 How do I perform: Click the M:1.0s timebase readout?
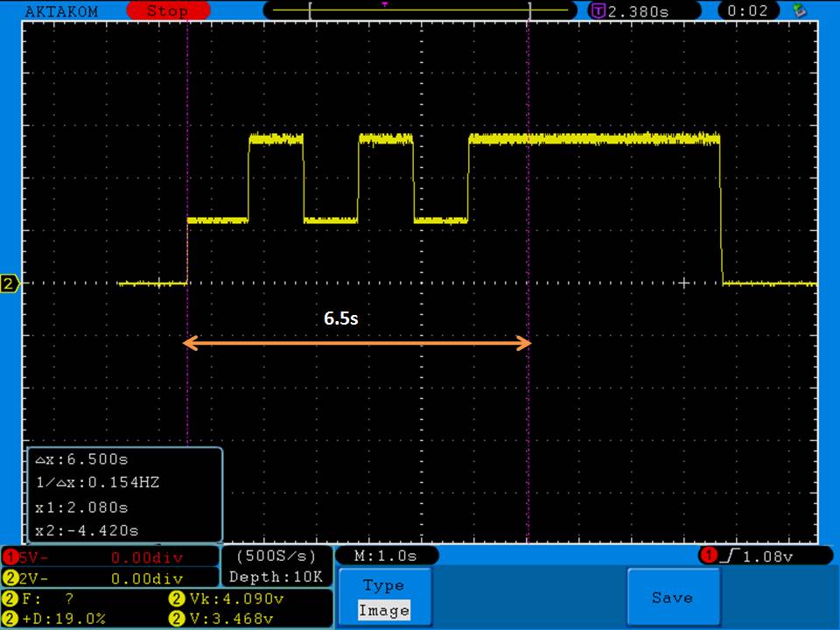(386, 556)
